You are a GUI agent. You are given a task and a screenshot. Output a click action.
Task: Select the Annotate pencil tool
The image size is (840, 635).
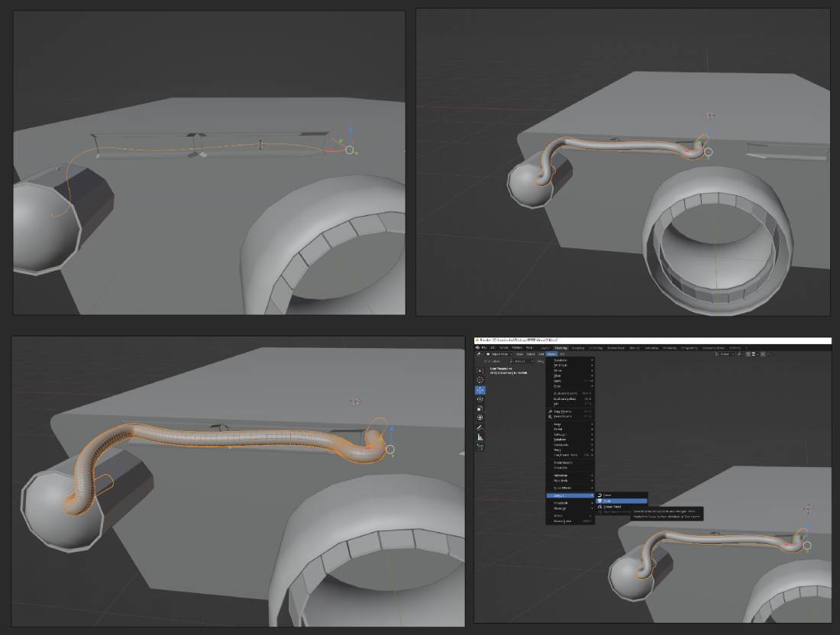pyautogui.click(x=480, y=428)
